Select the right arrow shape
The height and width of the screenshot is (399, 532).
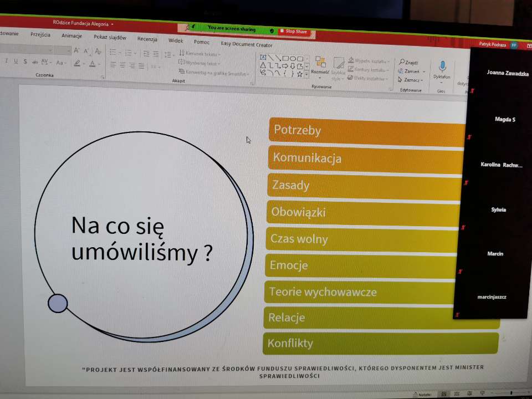[x=285, y=66]
